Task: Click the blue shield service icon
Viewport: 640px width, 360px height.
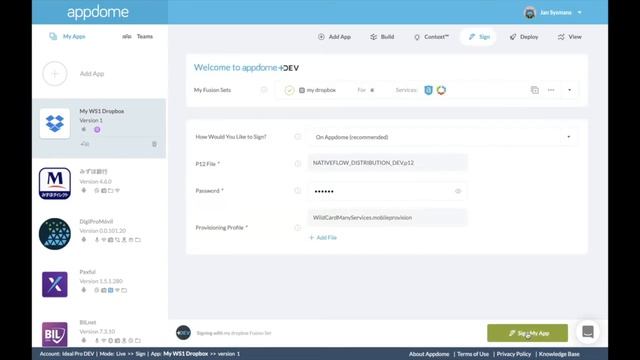Action: click(428, 90)
